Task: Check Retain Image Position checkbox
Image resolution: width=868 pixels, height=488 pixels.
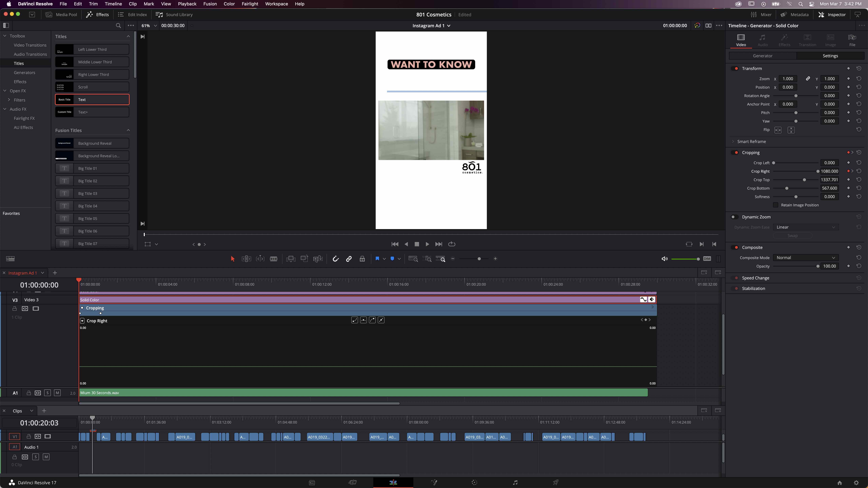Action: 776,205
